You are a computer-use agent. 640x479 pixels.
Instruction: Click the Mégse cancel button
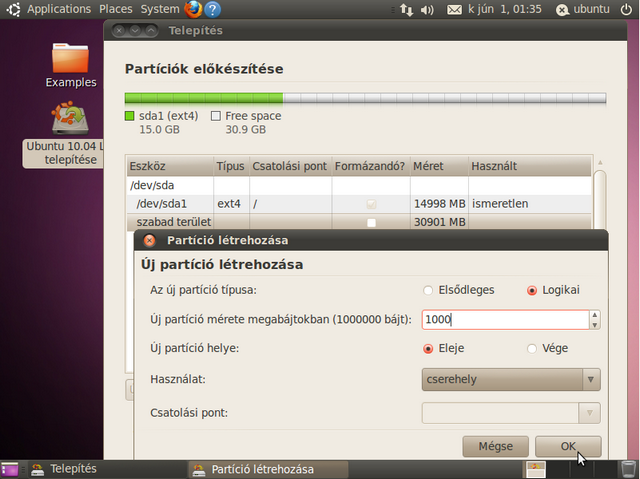click(495, 446)
